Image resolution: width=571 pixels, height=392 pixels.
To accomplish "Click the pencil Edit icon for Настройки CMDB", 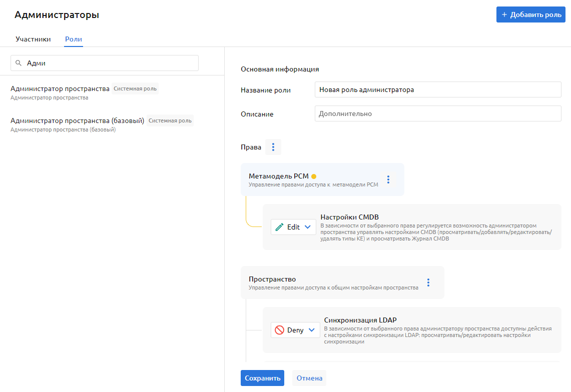I will (x=280, y=227).
